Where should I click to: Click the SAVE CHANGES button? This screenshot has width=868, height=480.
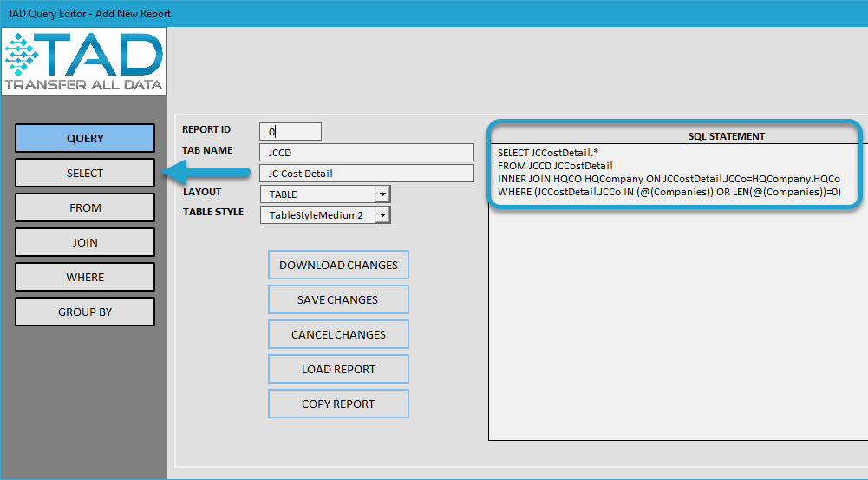(x=338, y=299)
